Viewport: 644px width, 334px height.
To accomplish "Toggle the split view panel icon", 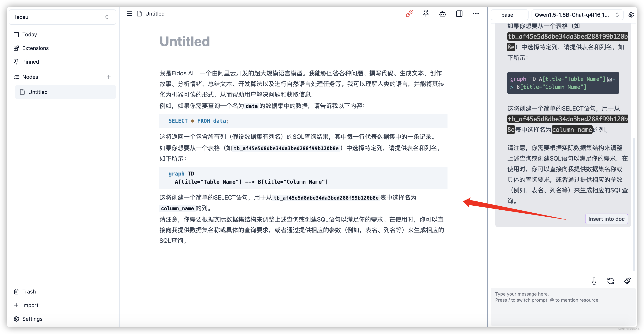I will coord(459,14).
